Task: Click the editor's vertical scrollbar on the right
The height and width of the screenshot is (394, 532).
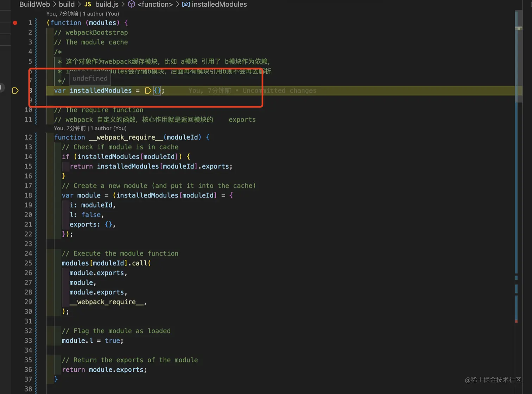Action: tap(518, 56)
